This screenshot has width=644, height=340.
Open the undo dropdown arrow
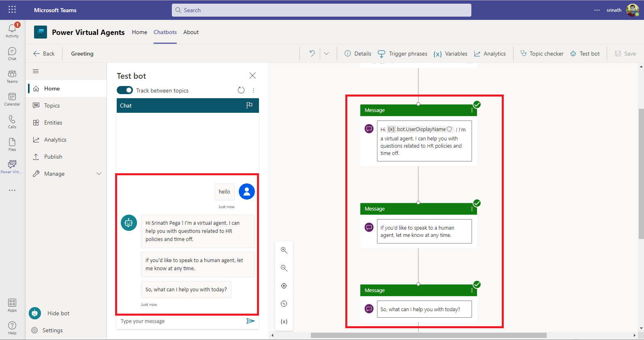click(x=326, y=54)
